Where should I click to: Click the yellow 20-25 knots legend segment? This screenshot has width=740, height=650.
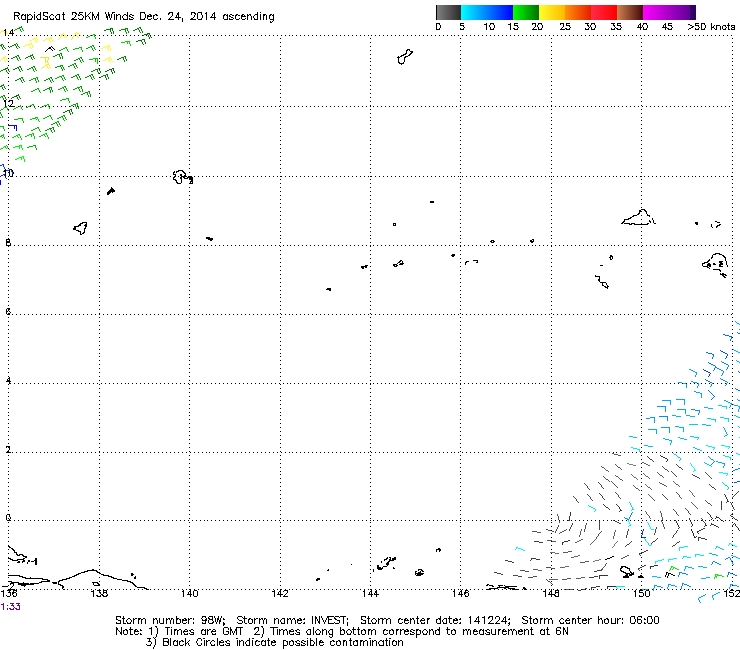[552, 12]
